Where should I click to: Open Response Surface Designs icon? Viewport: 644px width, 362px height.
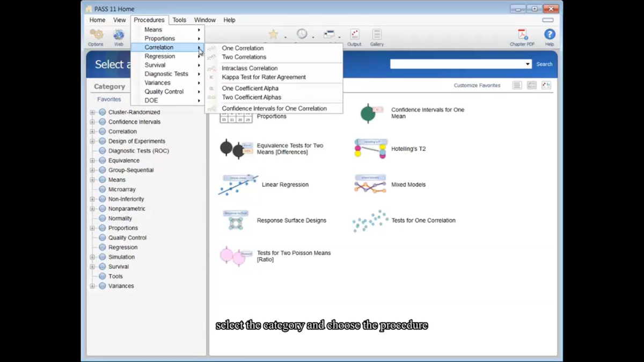coord(236,220)
